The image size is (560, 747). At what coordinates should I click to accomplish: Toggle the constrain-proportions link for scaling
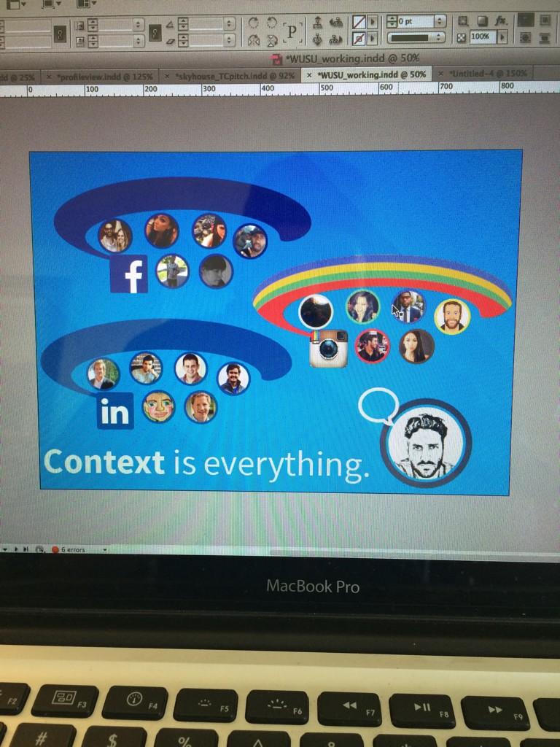155,32
